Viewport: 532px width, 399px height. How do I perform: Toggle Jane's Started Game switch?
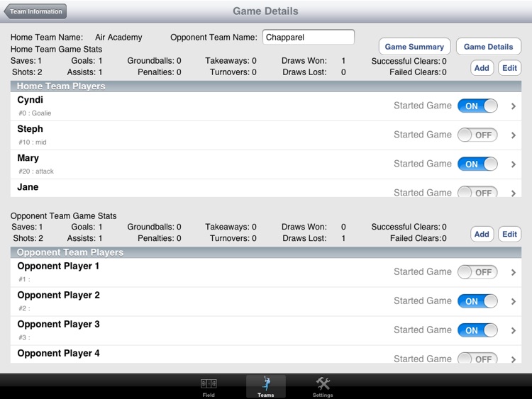coord(477,192)
